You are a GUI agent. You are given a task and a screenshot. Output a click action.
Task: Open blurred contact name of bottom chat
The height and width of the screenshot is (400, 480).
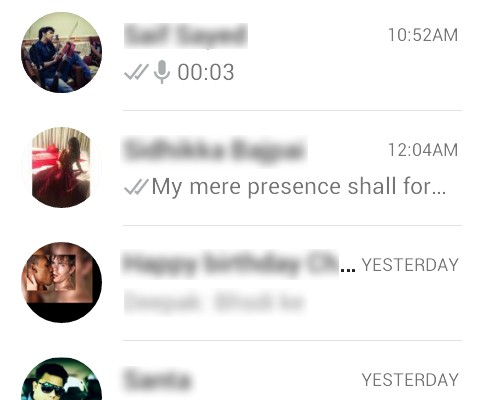tap(157, 380)
